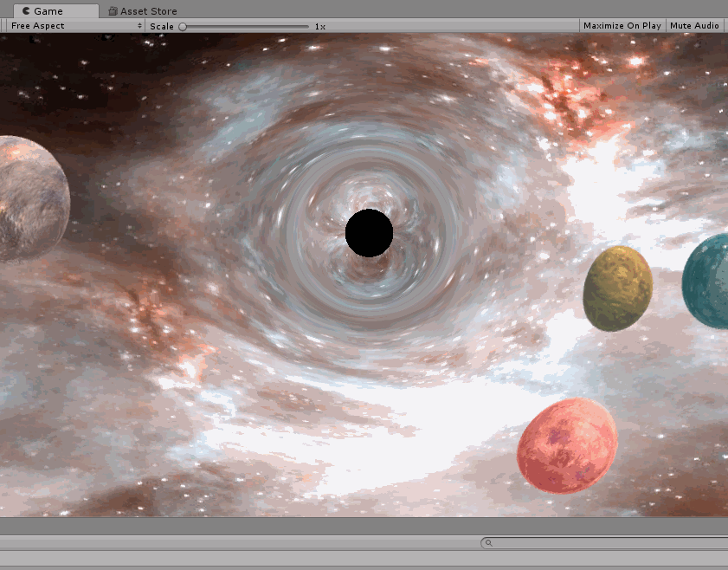This screenshot has width=728, height=570.
Task: Click the Scale slider handle
Action: [183, 27]
